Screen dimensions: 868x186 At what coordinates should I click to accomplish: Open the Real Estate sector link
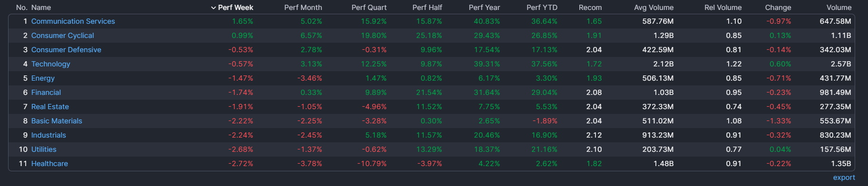click(x=50, y=107)
